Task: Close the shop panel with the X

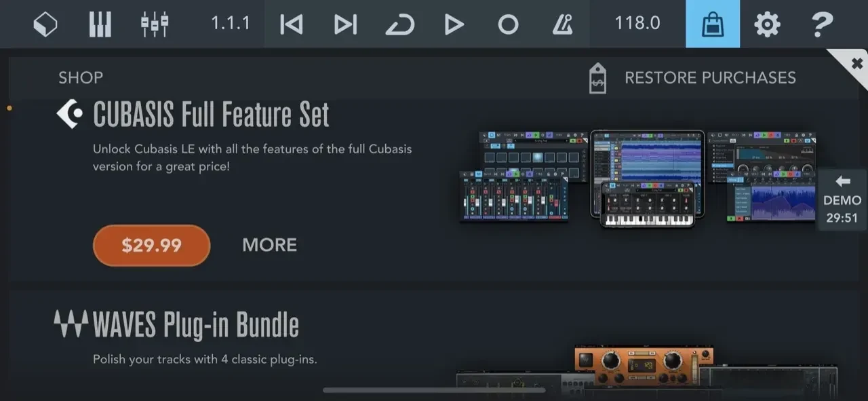Action: pyautogui.click(x=856, y=62)
